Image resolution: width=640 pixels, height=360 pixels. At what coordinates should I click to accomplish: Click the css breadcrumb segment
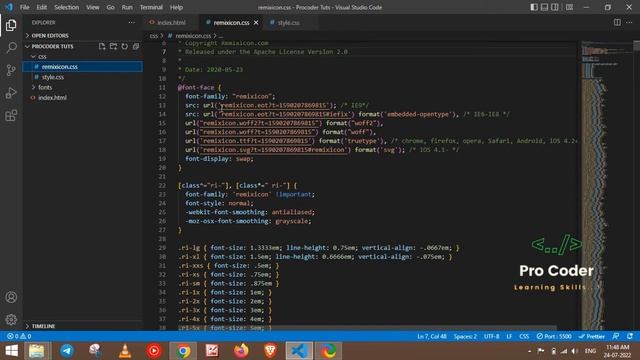(153, 36)
